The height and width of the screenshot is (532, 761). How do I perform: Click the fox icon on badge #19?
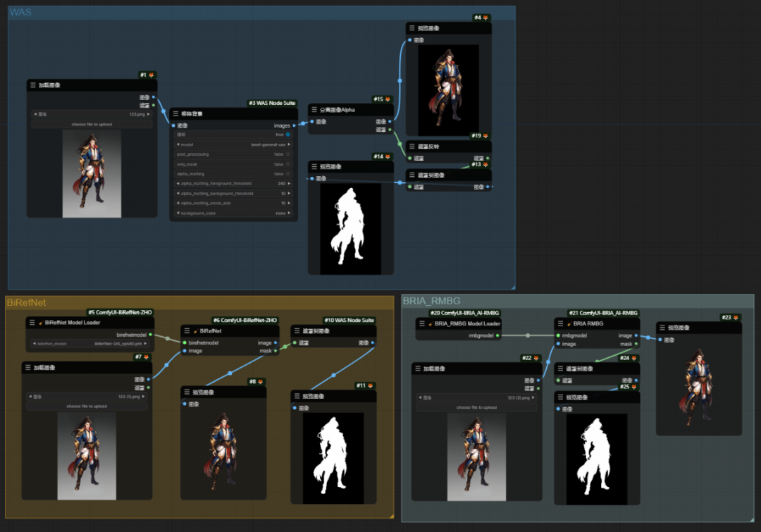[x=485, y=136]
